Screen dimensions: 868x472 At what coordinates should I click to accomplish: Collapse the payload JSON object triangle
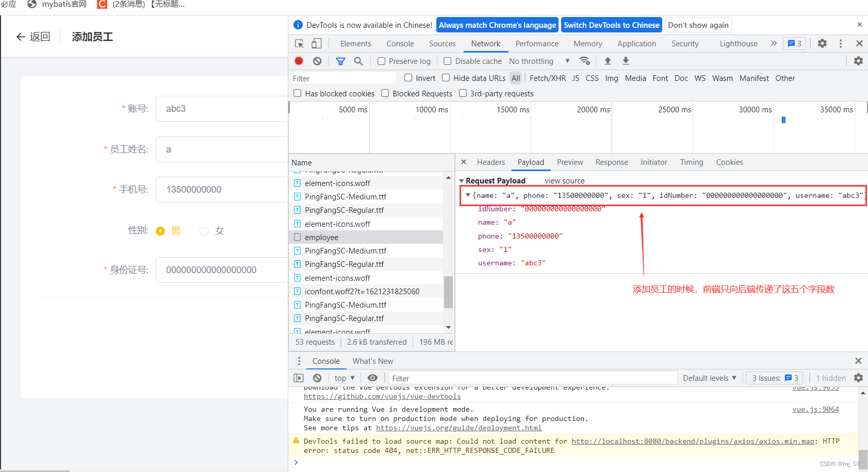pyautogui.click(x=468, y=195)
